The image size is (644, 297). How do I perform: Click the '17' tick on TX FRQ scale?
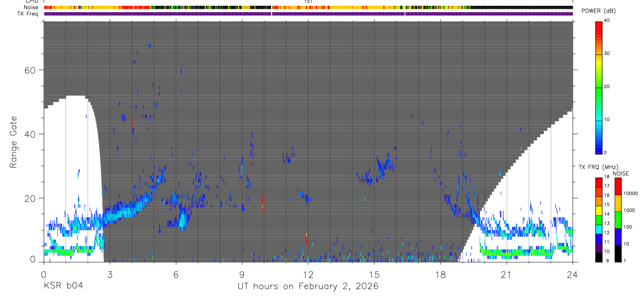coord(606,186)
